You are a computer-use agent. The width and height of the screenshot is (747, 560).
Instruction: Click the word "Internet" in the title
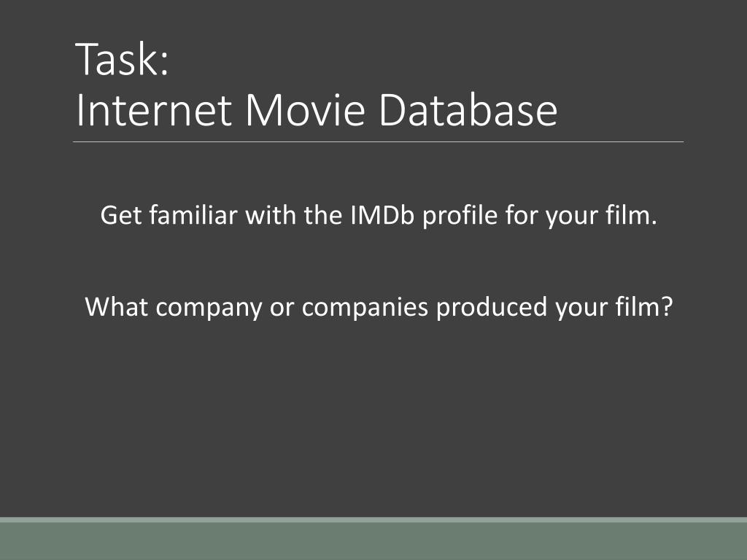154,110
